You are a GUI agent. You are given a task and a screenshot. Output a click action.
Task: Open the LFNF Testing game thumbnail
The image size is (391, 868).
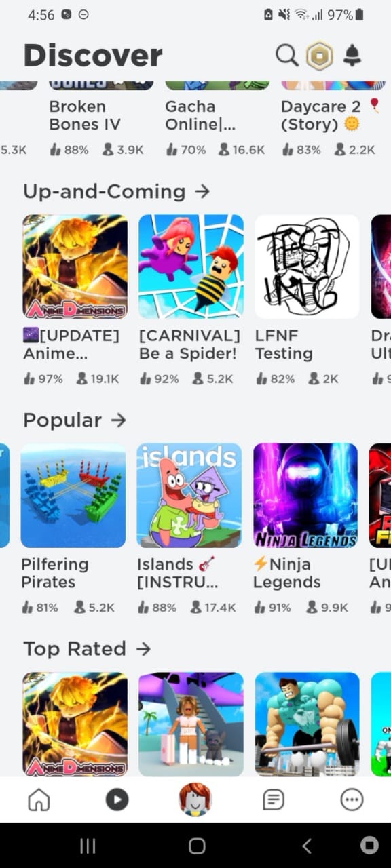point(307,267)
